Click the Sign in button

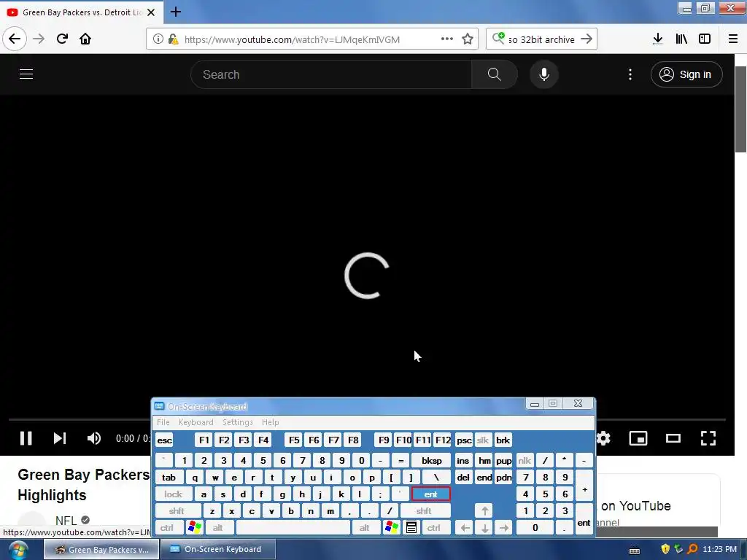(686, 74)
